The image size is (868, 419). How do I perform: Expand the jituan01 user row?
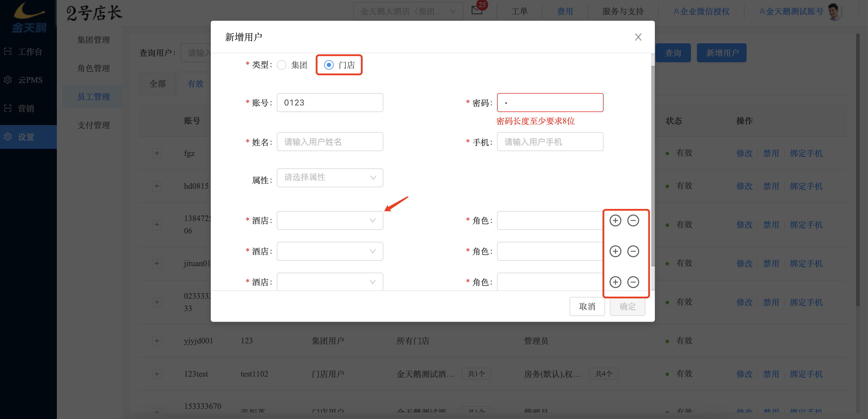157,263
